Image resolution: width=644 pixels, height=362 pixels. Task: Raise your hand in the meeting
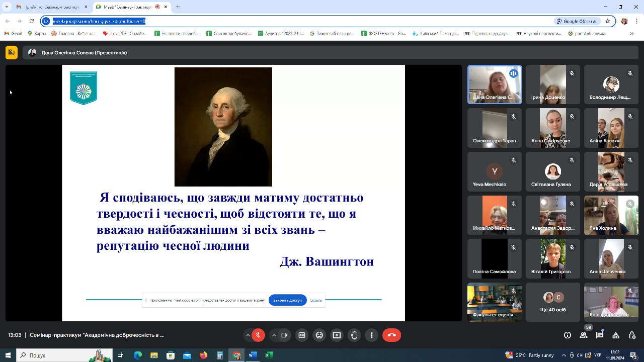click(x=354, y=335)
